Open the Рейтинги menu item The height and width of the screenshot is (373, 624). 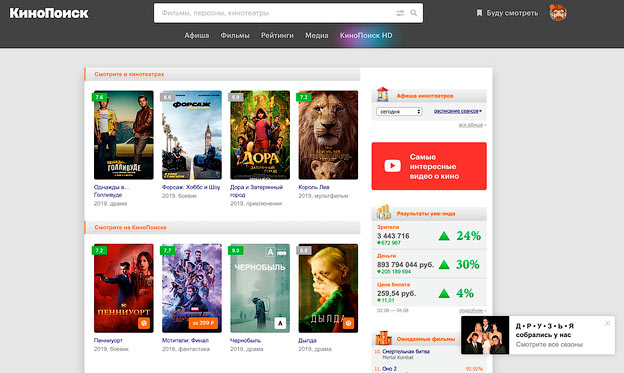277,35
